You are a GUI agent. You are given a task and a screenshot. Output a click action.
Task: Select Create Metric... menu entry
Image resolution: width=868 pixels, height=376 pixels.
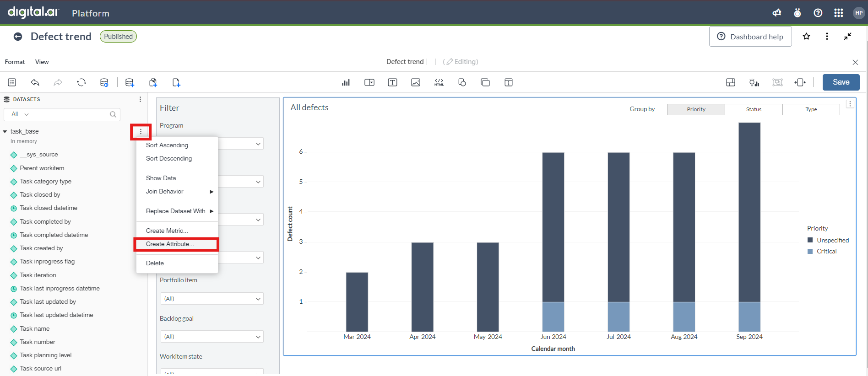(x=177, y=231)
